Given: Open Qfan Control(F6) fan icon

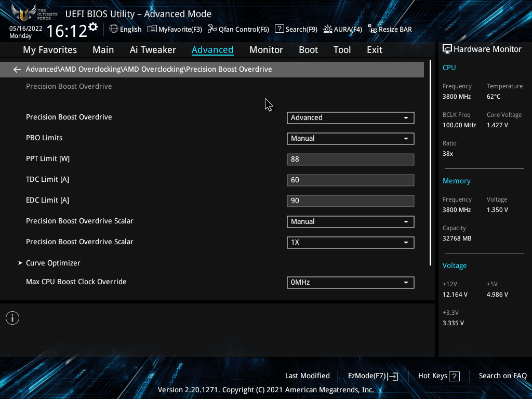Looking at the screenshot, I should coord(212,29).
